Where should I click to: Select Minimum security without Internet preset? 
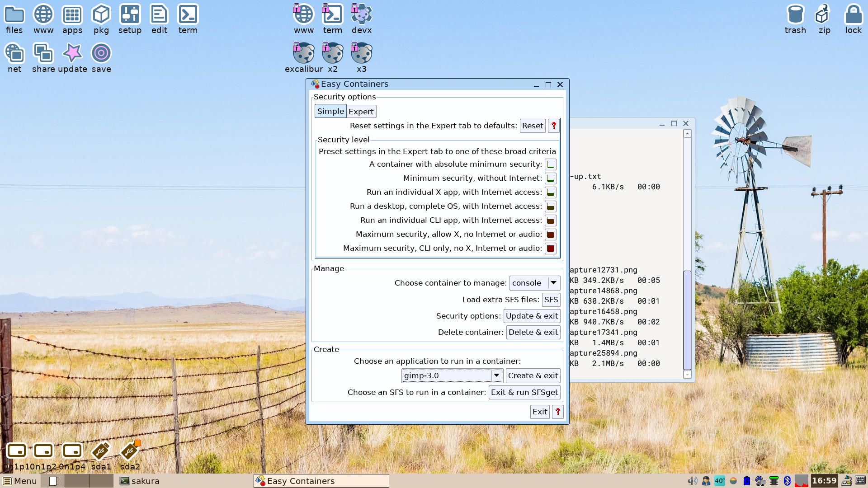[x=550, y=178]
